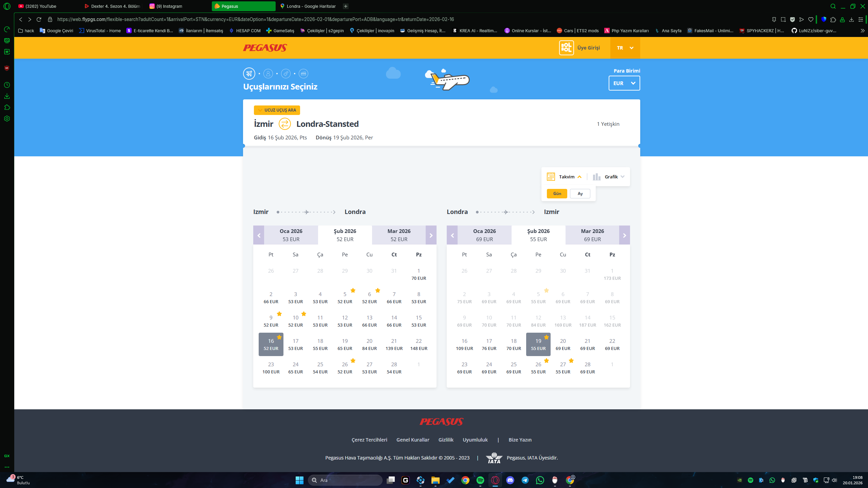Expand the UCUZ UÇUŞ ARA search panel
This screenshot has height=488, width=868.
277,110
